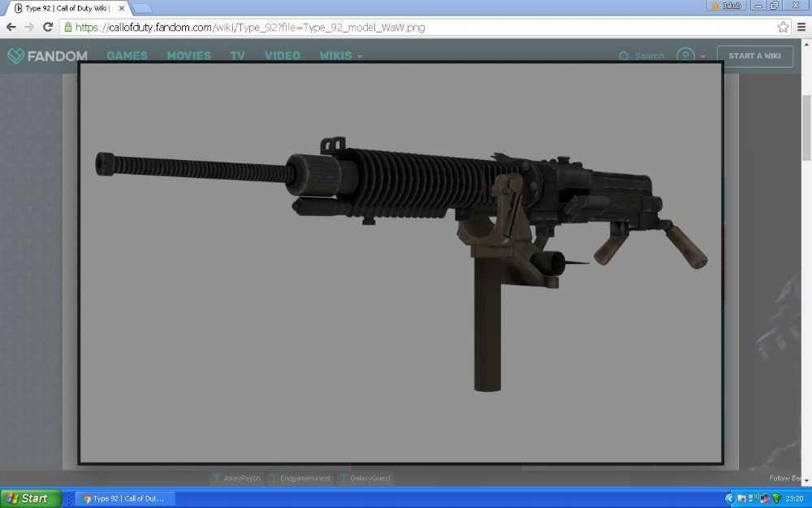Click the page scrollbar up arrow
This screenshot has height=508, width=812.
(x=806, y=44)
